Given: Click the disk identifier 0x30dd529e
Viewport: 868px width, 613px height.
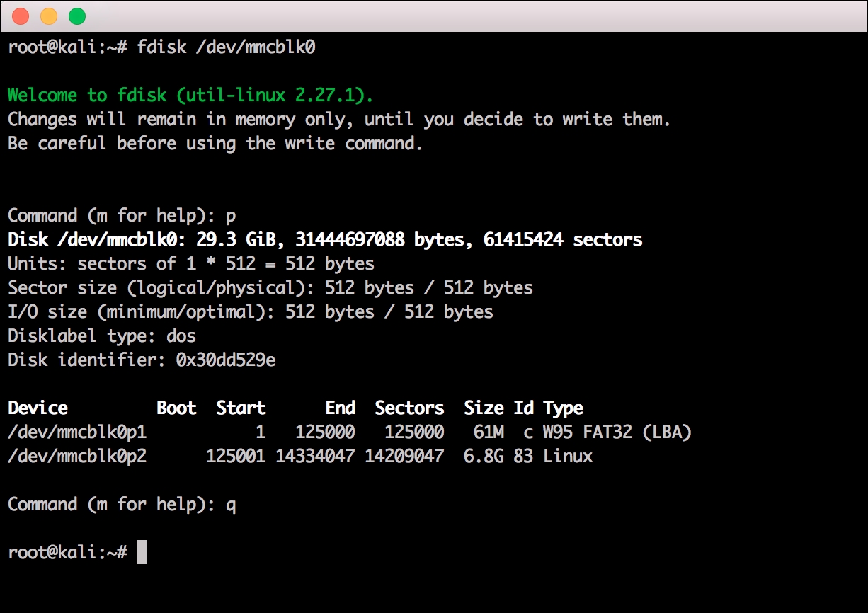Looking at the screenshot, I should point(142,360).
